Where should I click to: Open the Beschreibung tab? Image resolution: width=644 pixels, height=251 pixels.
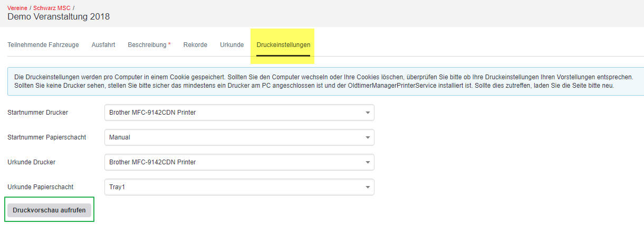point(149,45)
